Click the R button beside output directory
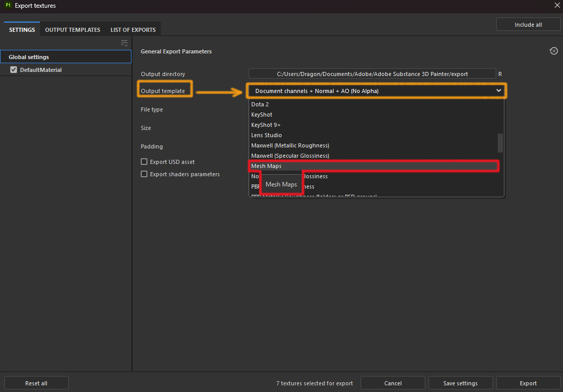 tap(500, 74)
